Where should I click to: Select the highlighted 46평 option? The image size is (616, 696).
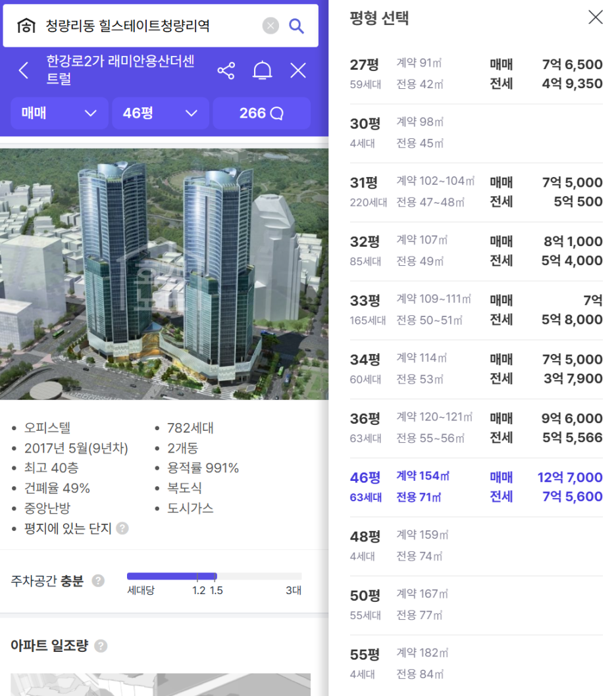[476, 487]
